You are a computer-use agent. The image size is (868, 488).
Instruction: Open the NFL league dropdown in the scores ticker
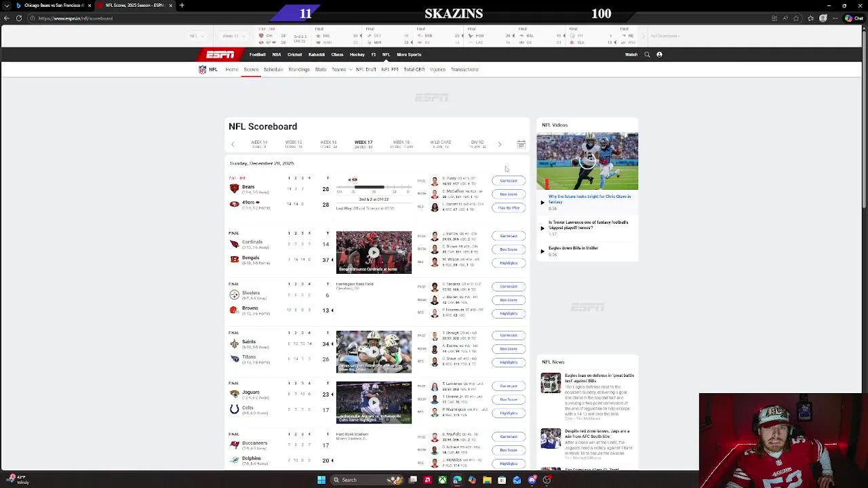pyautogui.click(x=196, y=36)
